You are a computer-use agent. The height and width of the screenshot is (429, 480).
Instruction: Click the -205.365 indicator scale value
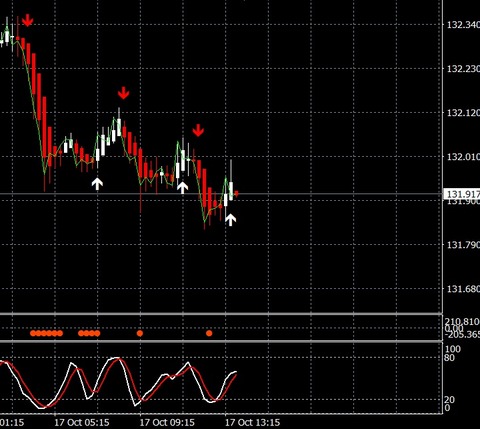click(462, 334)
